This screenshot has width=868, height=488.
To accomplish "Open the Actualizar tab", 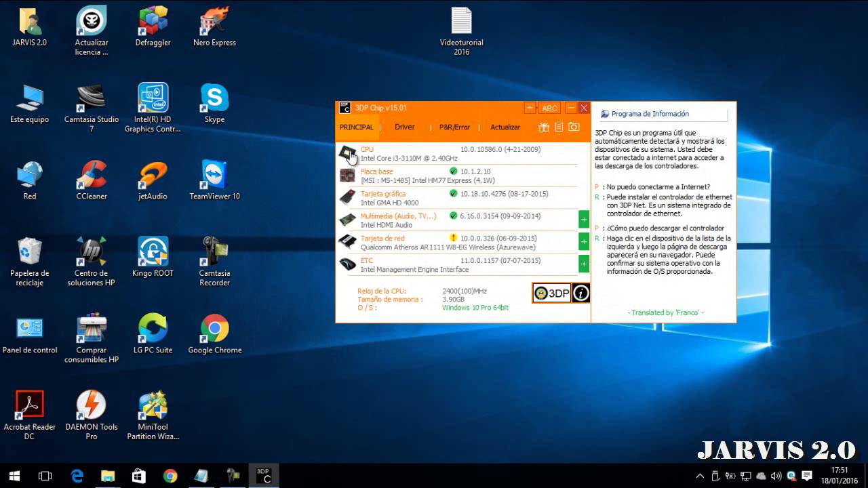I will click(x=505, y=127).
